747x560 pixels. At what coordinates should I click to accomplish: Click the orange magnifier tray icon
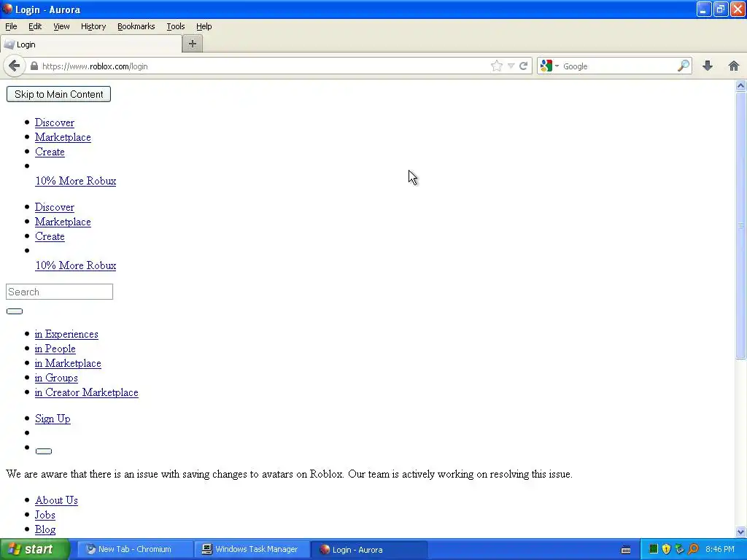click(x=694, y=549)
